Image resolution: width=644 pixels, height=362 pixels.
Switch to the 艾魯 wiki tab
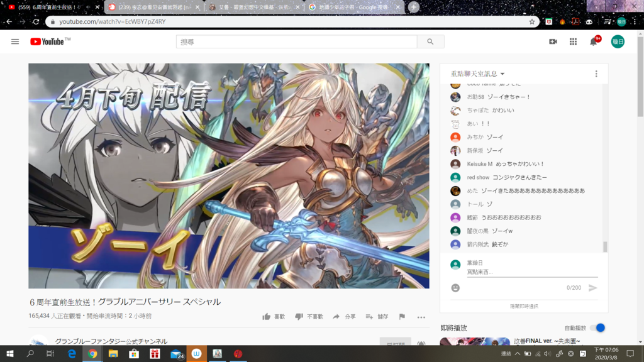click(253, 7)
